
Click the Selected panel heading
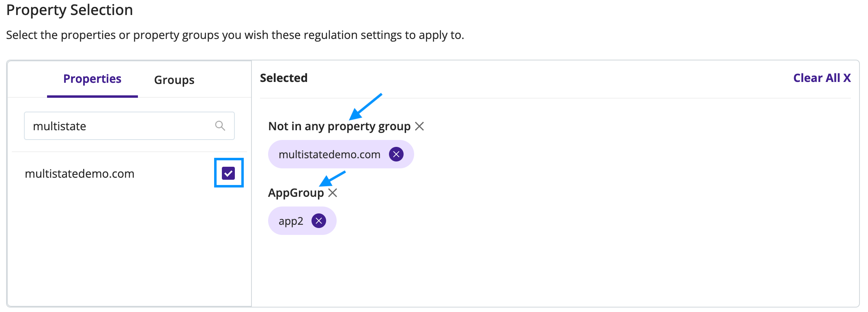[x=284, y=78]
